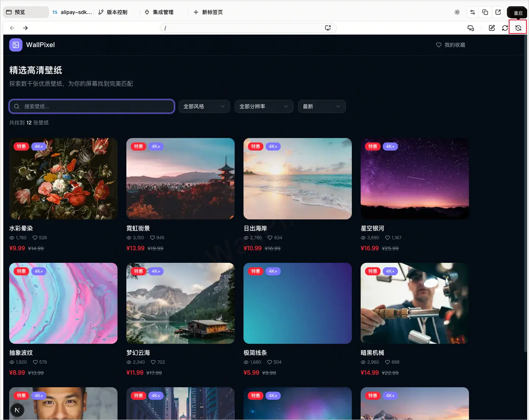Open the 我的收藏 favorites link
Viewport: 529px width, 420px height.
tap(451, 45)
